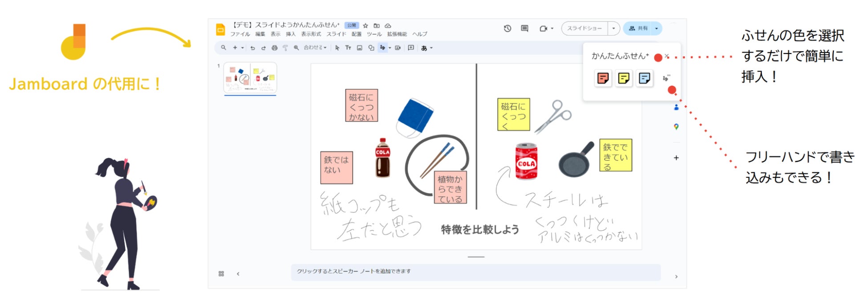Insert an image from toolbar
Viewport: 868px width, 301px height.
[360, 48]
